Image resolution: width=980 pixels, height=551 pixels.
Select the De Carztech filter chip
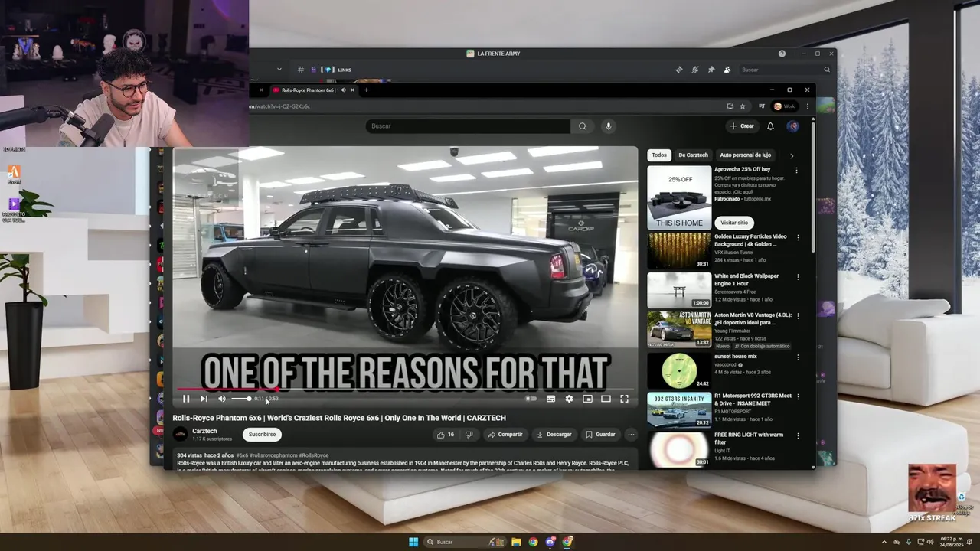[693, 155]
